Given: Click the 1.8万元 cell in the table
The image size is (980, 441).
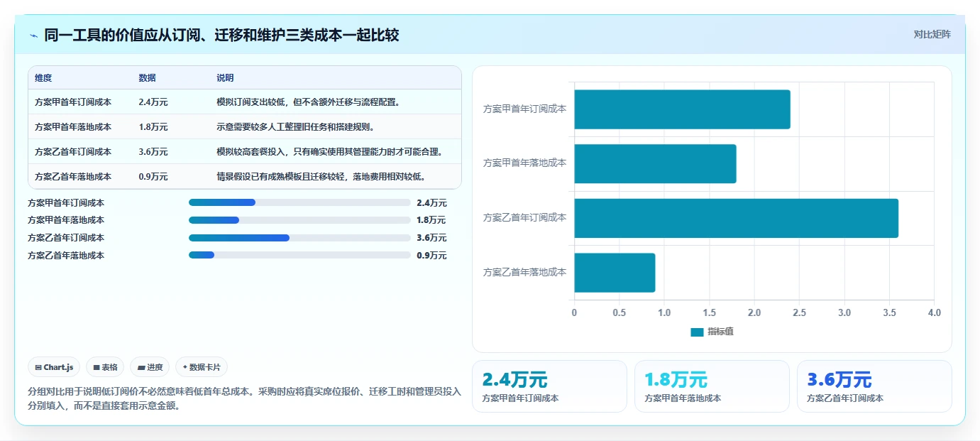Looking at the screenshot, I should (x=153, y=126).
